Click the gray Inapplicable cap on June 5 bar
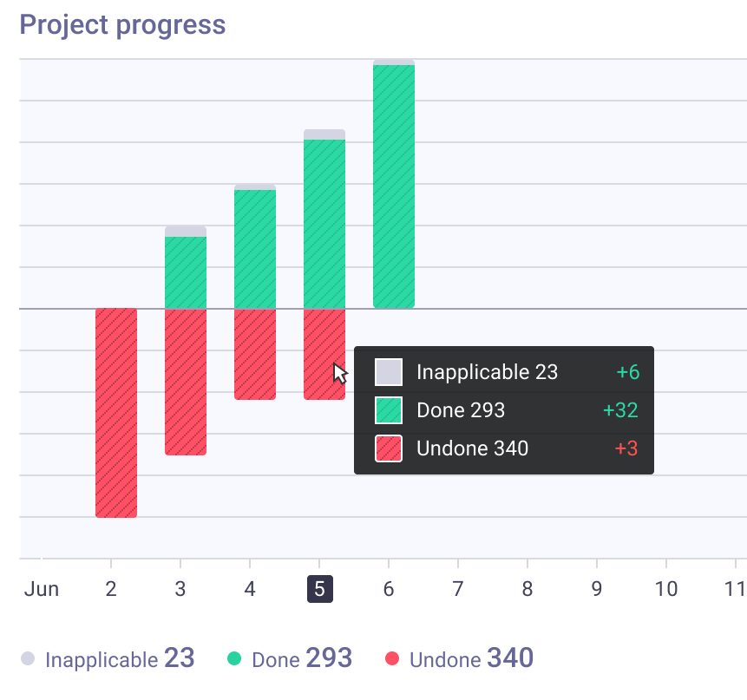The width and height of the screenshot is (747, 700). pyautogui.click(x=324, y=134)
